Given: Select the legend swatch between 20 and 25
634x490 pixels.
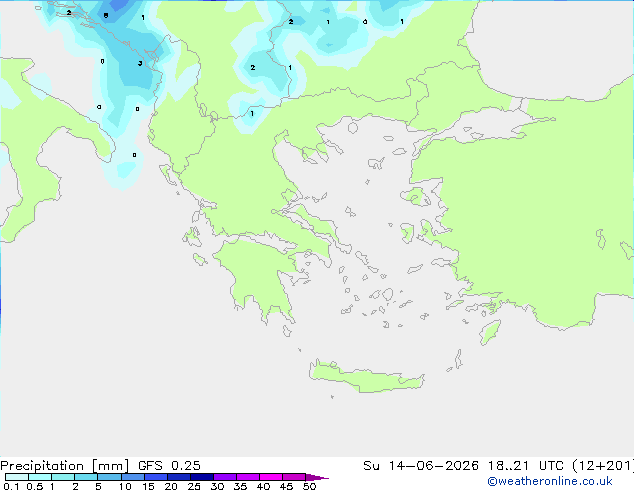Looking at the screenshot, I should point(179,477).
